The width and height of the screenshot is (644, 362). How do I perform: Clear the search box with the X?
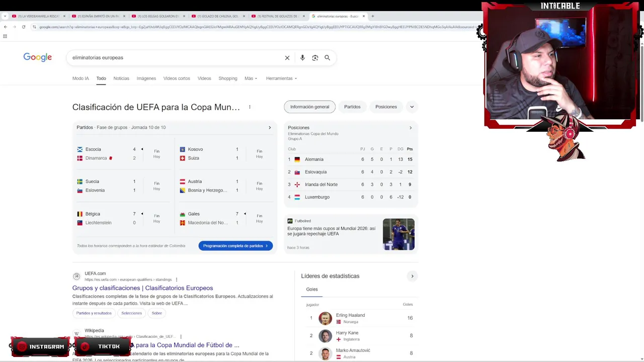(x=287, y=58)
